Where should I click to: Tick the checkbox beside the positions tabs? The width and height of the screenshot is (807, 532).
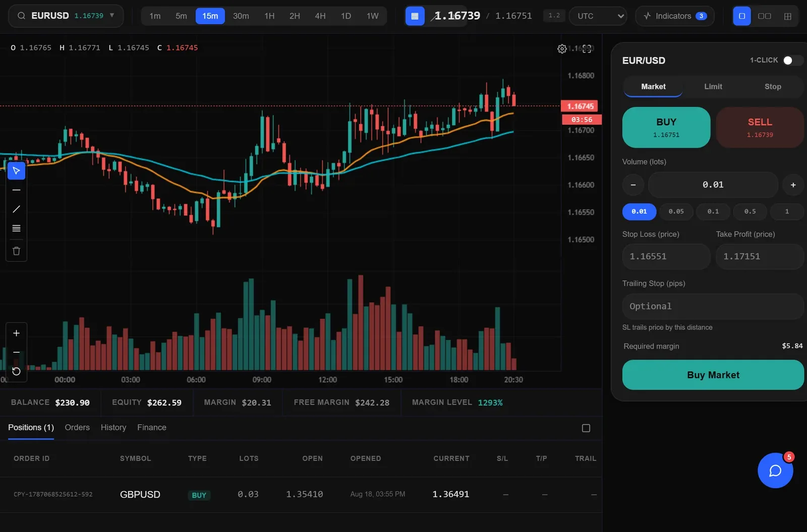tap(586, 428)
